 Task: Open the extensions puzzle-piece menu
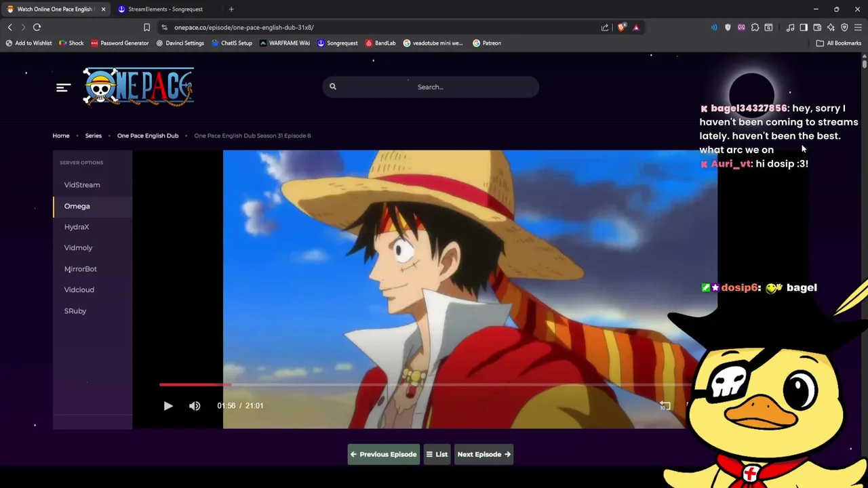(755, 27)
